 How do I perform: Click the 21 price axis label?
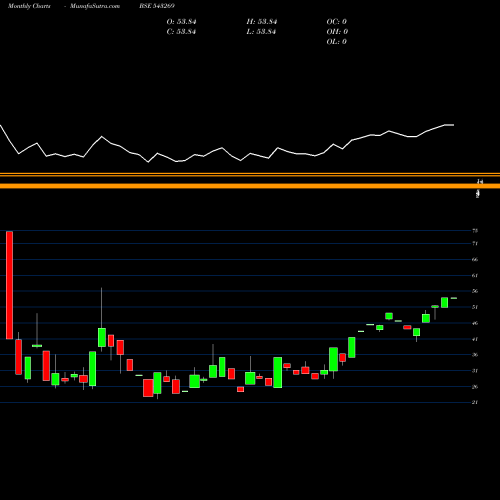tap(475, 402)
